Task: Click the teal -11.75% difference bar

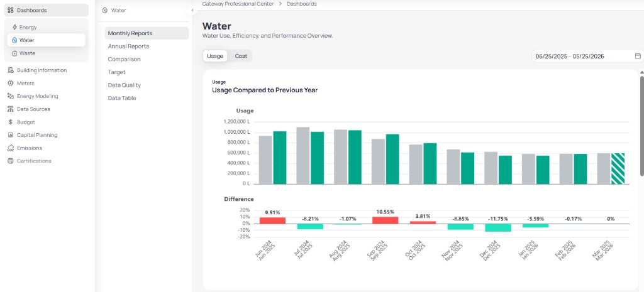Action: pos(498,228)
